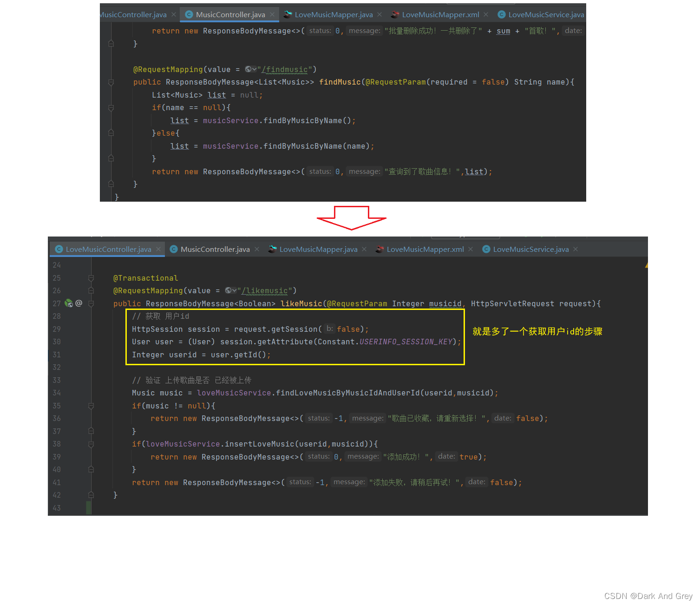700x605 pixels.
Task: Click the @Transactional annotation
Action: pos(146,278)
